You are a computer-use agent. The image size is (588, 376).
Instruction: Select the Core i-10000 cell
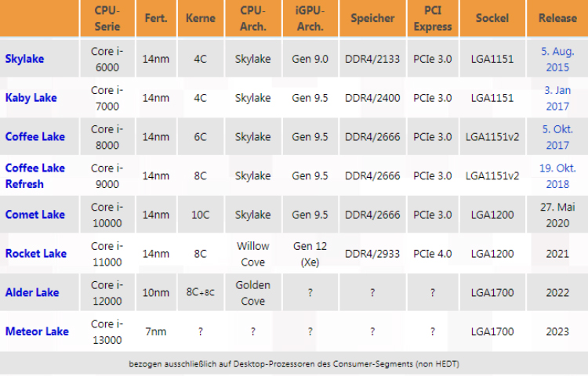click(107, 215)
